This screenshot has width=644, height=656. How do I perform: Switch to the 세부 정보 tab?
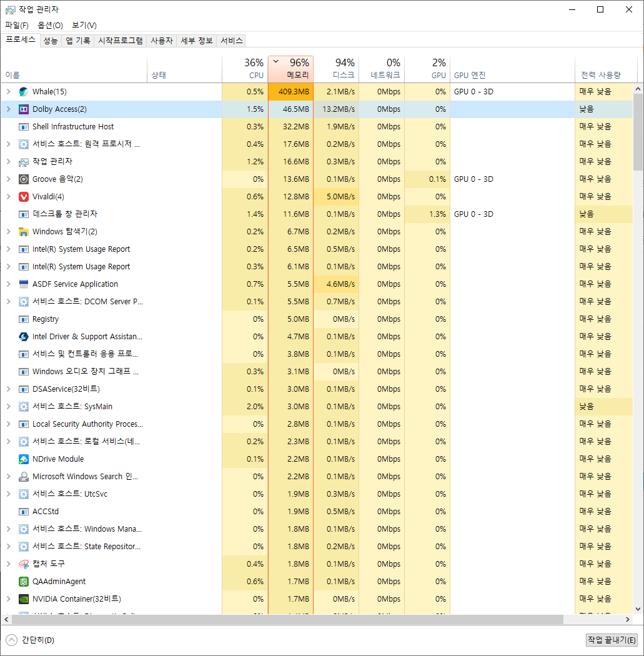tap(197, 41)
